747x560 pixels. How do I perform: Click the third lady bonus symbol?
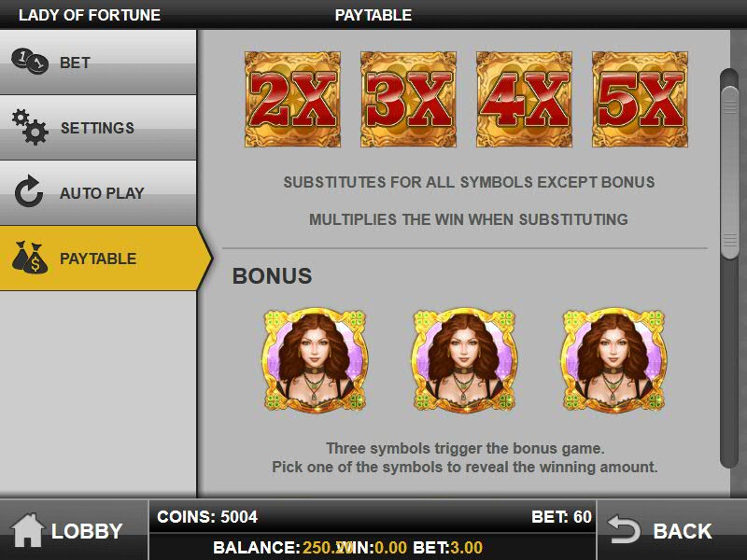(614, 360)
